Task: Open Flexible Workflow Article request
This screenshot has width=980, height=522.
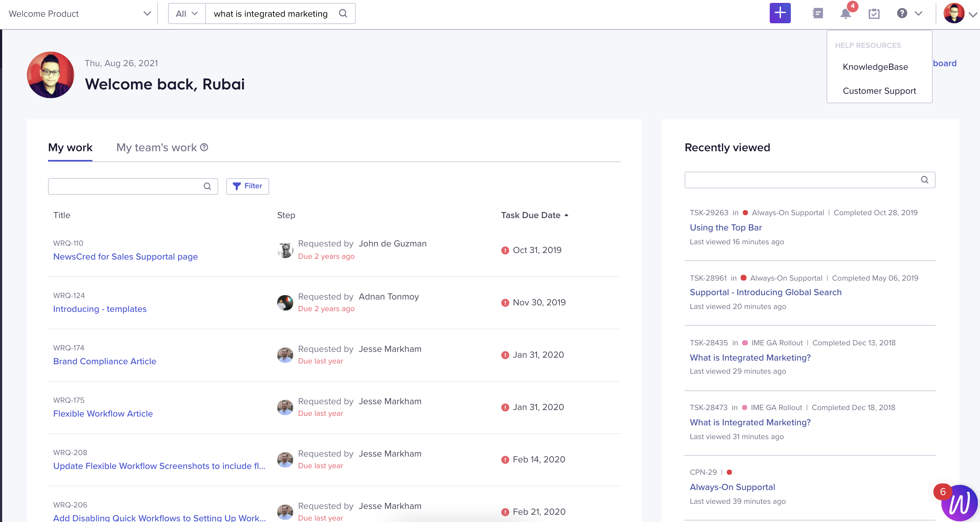Action: [103, 414]
